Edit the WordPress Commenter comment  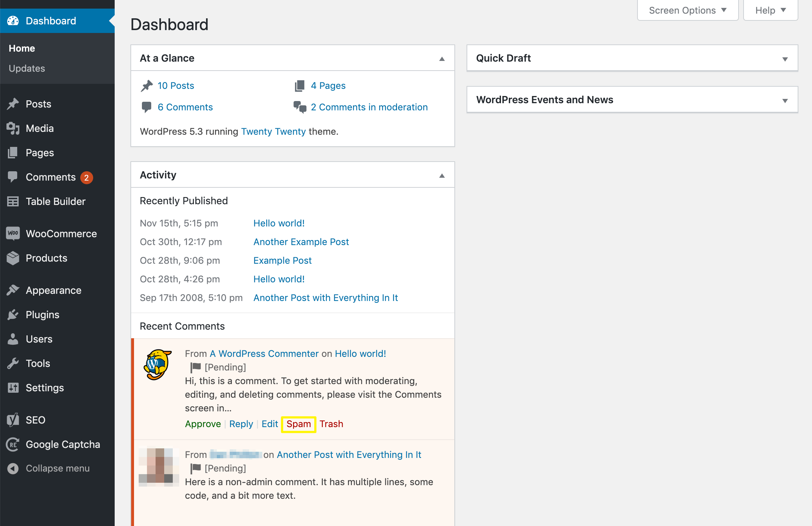pos(270,424)
